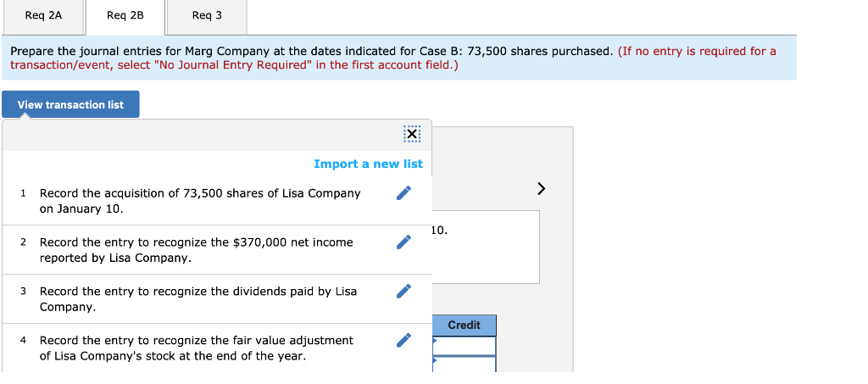Click the View transaction list button

[71, 104]
